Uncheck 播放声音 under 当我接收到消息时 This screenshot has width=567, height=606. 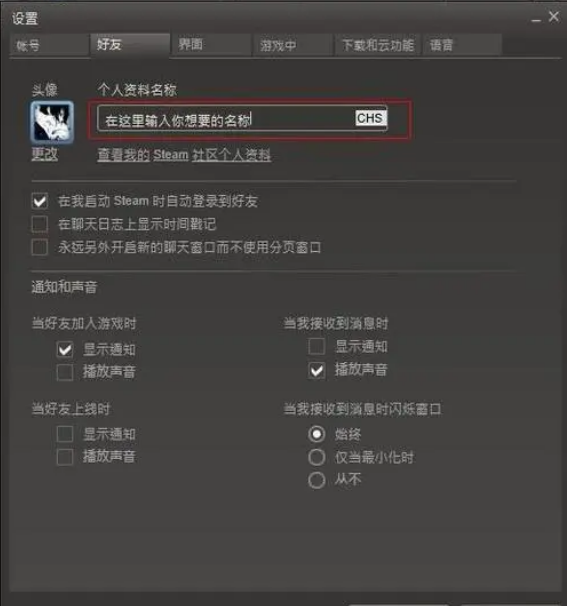(317, 370)
